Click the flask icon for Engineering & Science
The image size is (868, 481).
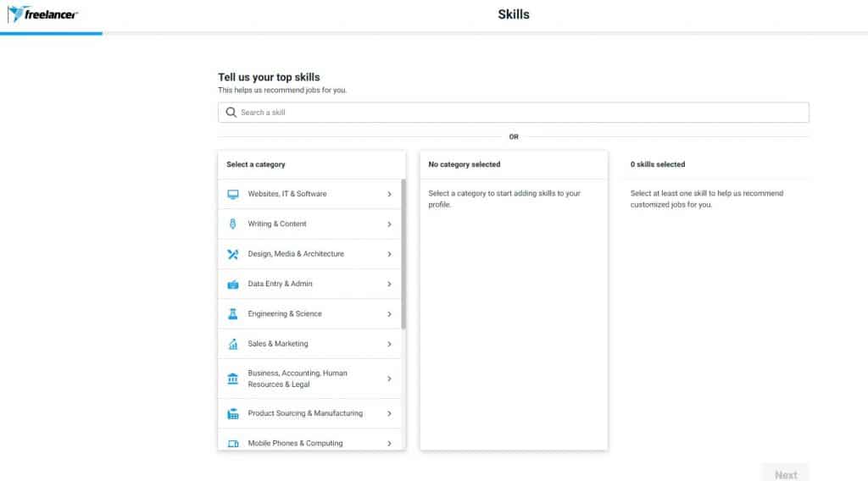coord(233,314)
